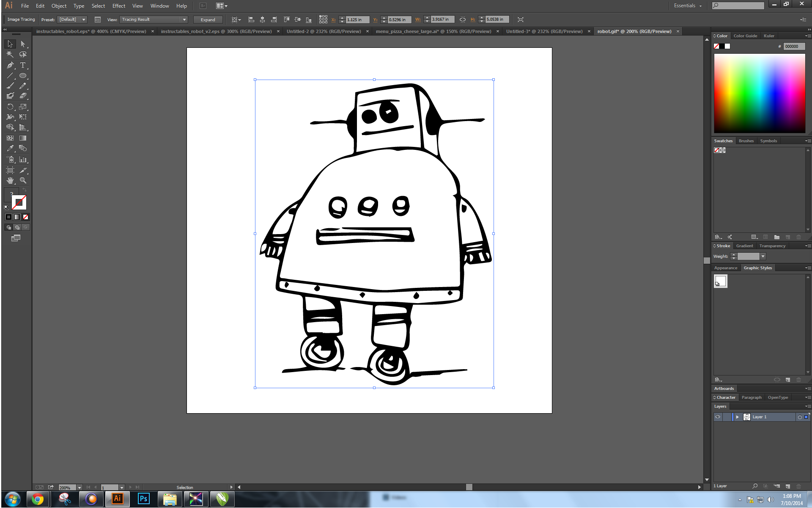Toggle visibility of Layer 1
The image size is (812, 508).
[x=718, y=417]
